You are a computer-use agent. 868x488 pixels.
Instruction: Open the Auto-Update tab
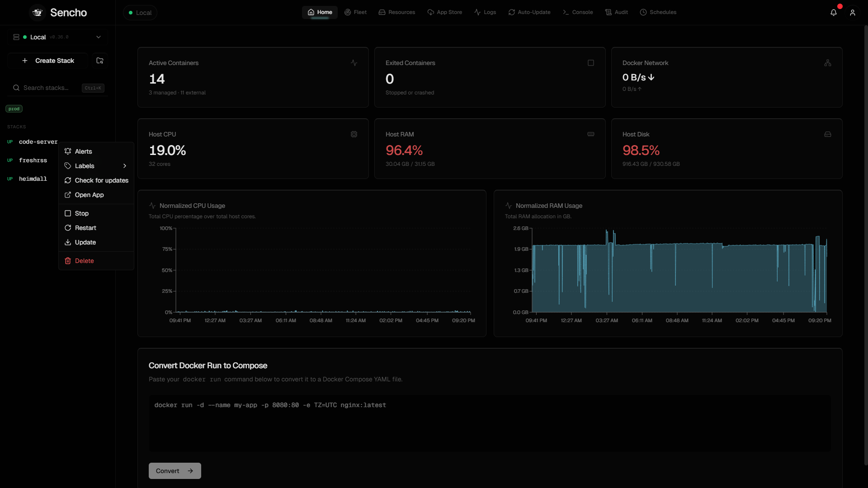pos(529,12)
